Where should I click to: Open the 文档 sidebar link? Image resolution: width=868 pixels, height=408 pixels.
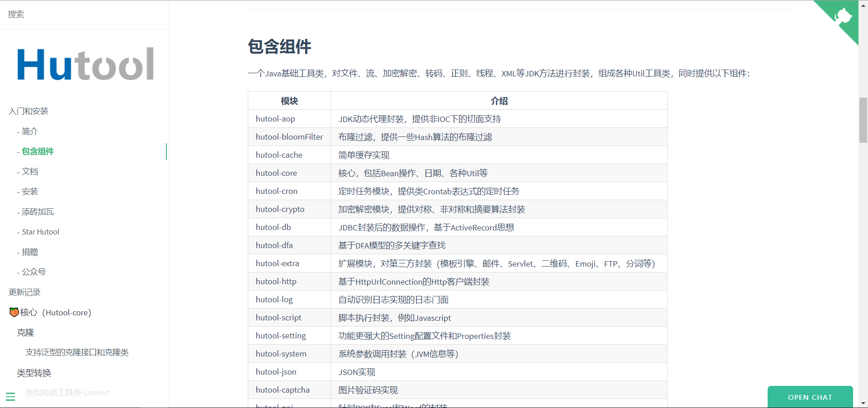30,171
